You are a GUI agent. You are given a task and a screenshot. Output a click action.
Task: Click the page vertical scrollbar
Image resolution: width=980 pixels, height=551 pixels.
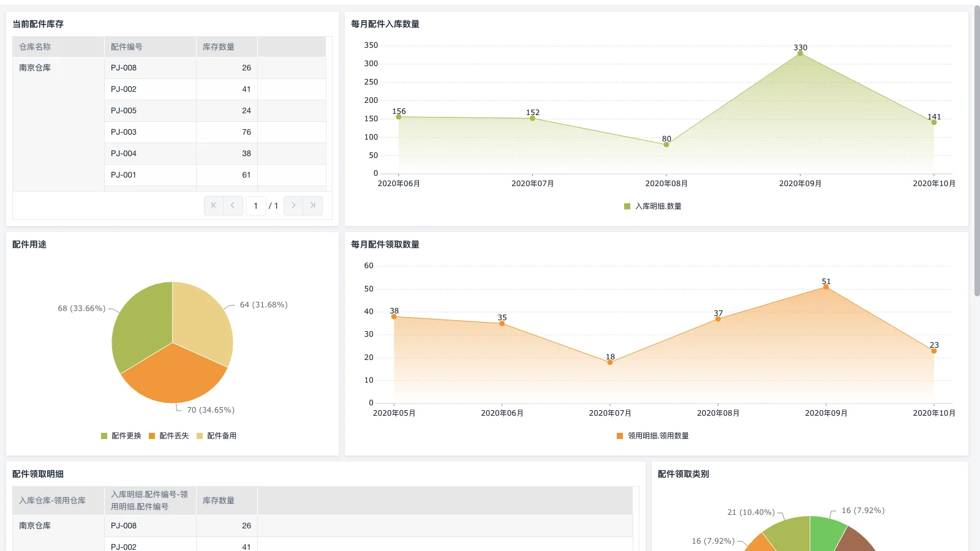point(977,152)
